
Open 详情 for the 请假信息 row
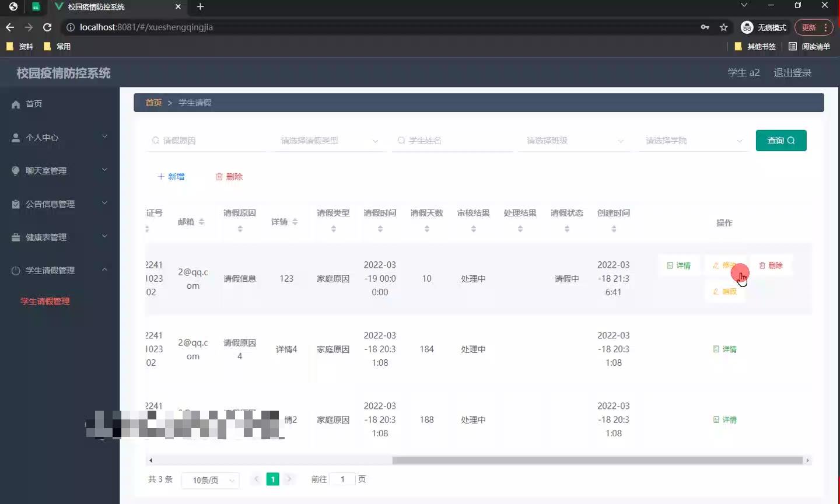point(678,265)
